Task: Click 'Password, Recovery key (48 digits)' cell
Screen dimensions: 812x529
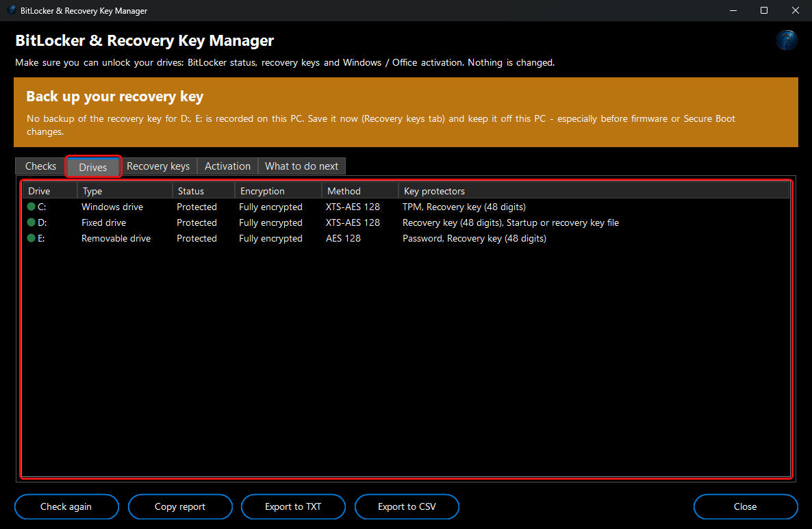Action: pyautogui.click(x=474, y=238)
